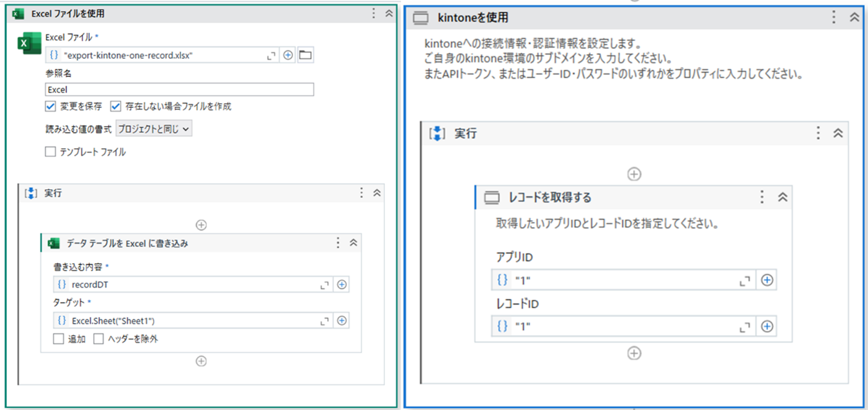Collapse the 実行 sequence in kintone activity
This screenshot has height=410, width=868.
point(838,133)
